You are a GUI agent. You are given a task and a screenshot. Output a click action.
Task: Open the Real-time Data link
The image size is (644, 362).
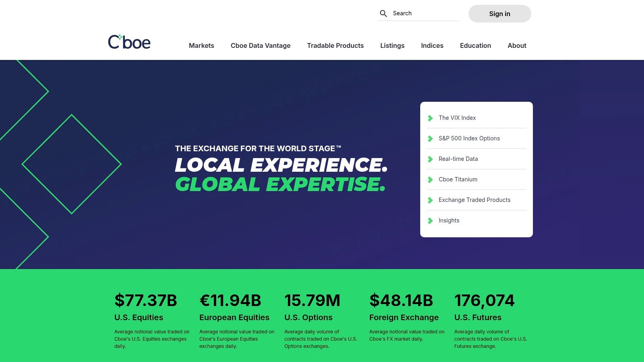click(x=458, y=159)
